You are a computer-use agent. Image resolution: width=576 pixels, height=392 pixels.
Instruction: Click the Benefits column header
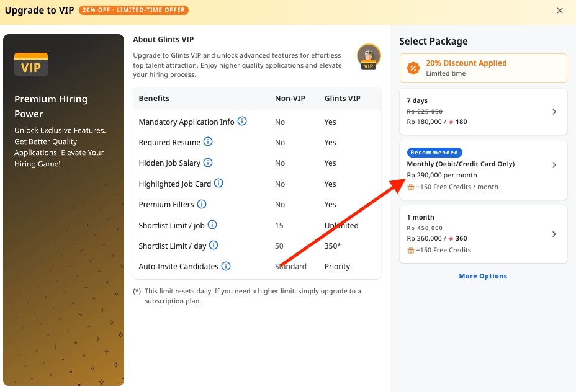[154, 99]
